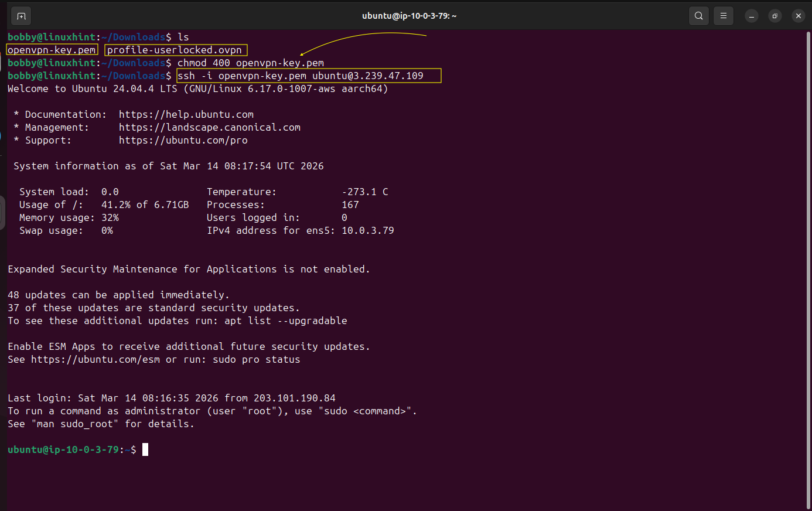Click the window title ubuntu@ip-10-0-3-79
This screenshot has width=812, height=511.
[x=409, y=16]
